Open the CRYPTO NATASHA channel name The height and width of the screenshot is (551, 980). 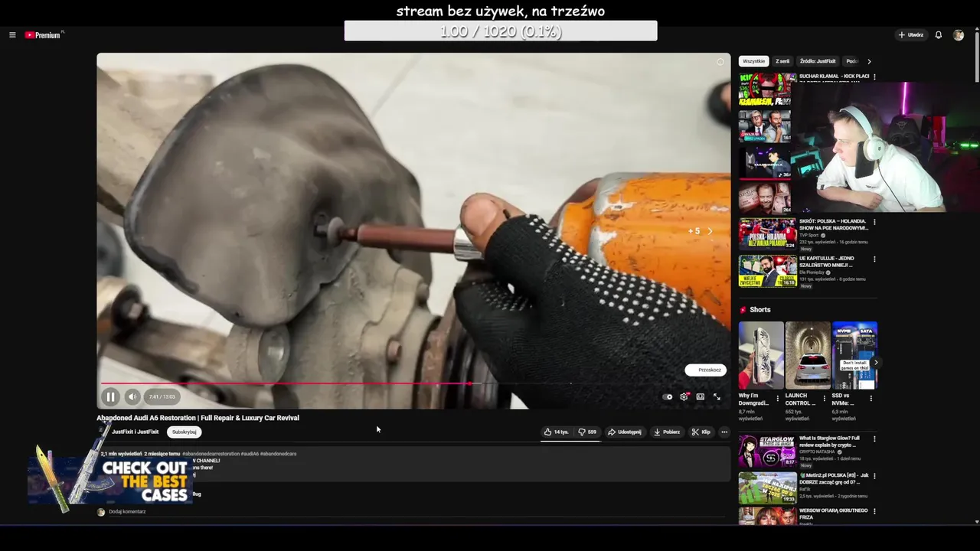click(818, 452)
